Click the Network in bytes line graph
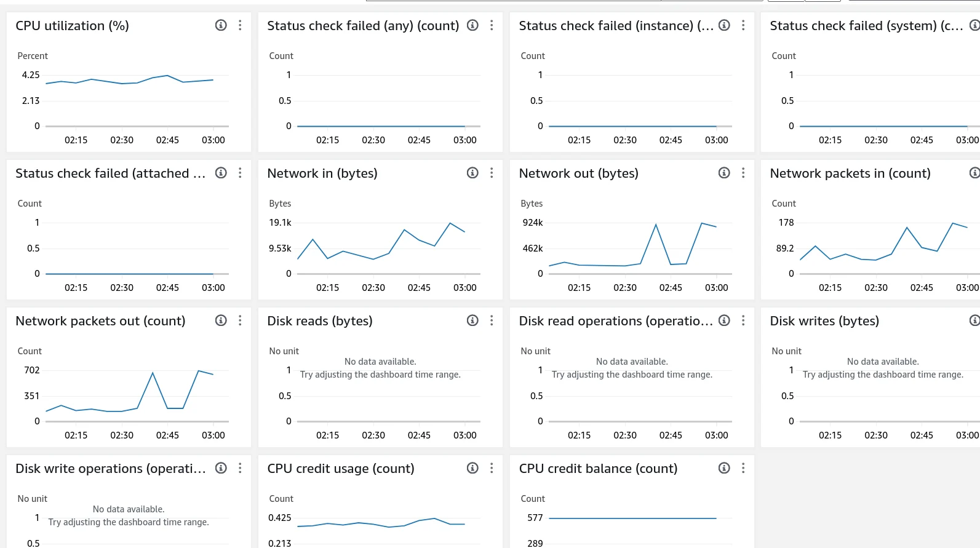 coord(381,241)
